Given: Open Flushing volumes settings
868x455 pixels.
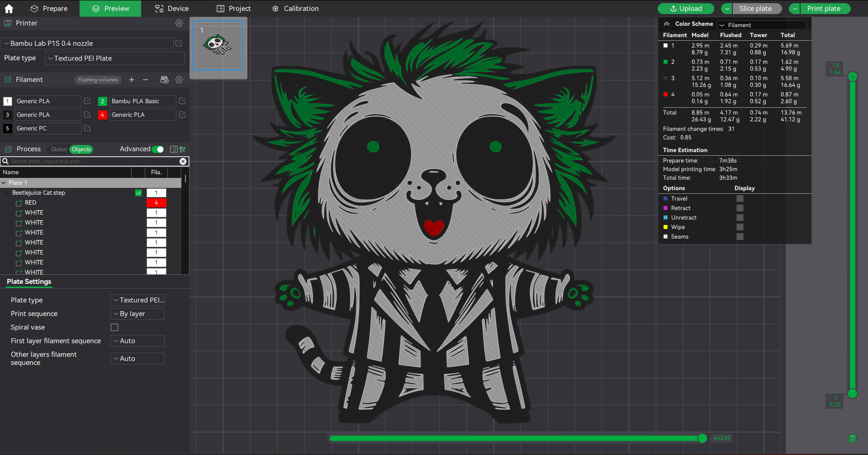Looking at the screenshot, I should [98, 80].
